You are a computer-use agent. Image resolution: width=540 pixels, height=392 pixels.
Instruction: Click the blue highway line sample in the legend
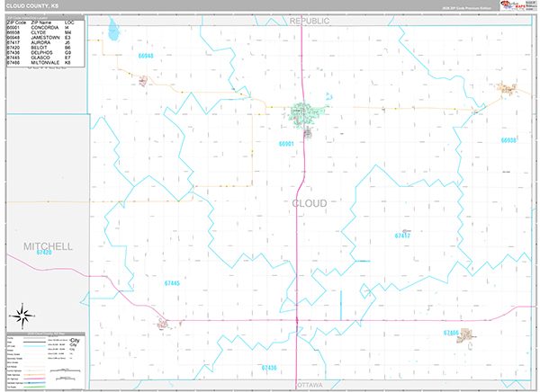[34, 383]
